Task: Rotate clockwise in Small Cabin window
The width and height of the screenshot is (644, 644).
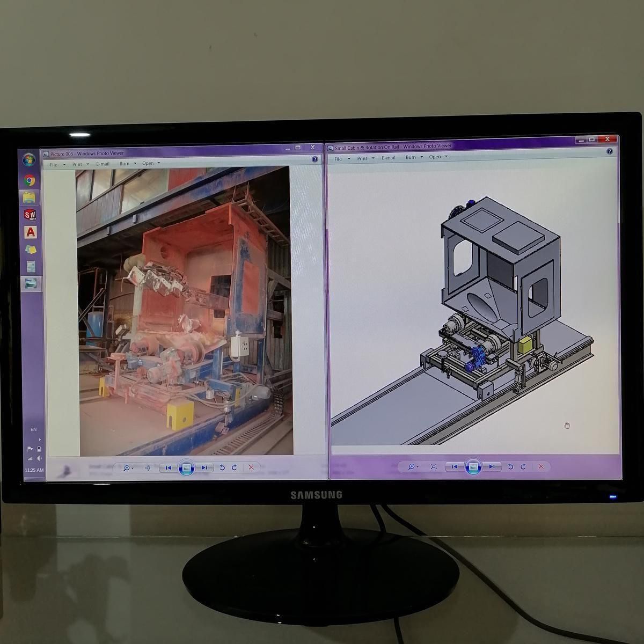Action: pyautogui.click(x=523, y=467)
